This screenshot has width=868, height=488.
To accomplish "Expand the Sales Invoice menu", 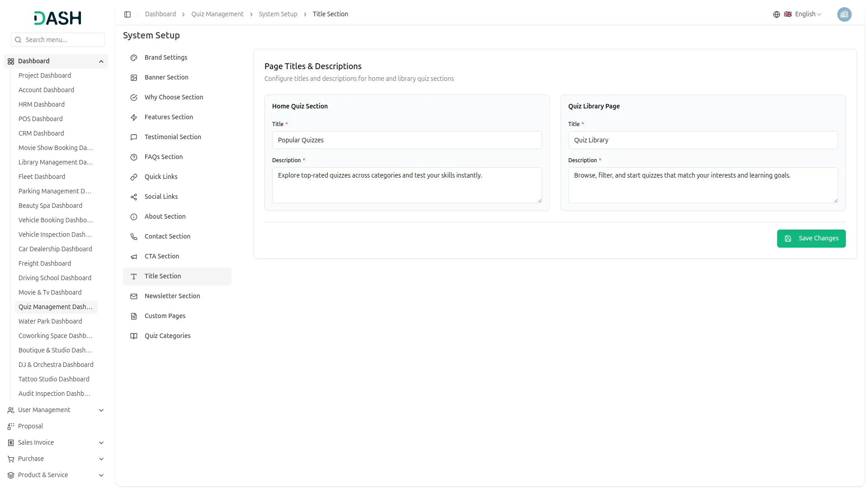I will click(x=101, y=443).
